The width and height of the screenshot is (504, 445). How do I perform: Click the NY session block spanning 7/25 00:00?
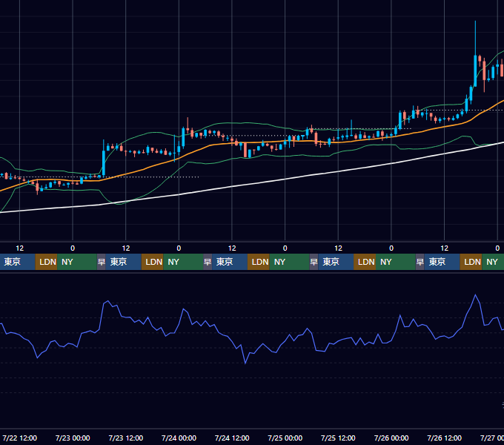[289, 262]
